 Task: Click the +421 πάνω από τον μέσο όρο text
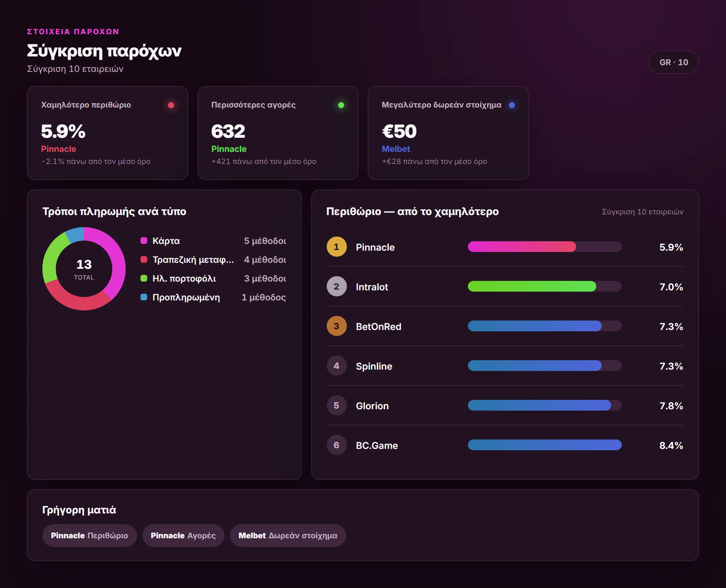point(264,161)
